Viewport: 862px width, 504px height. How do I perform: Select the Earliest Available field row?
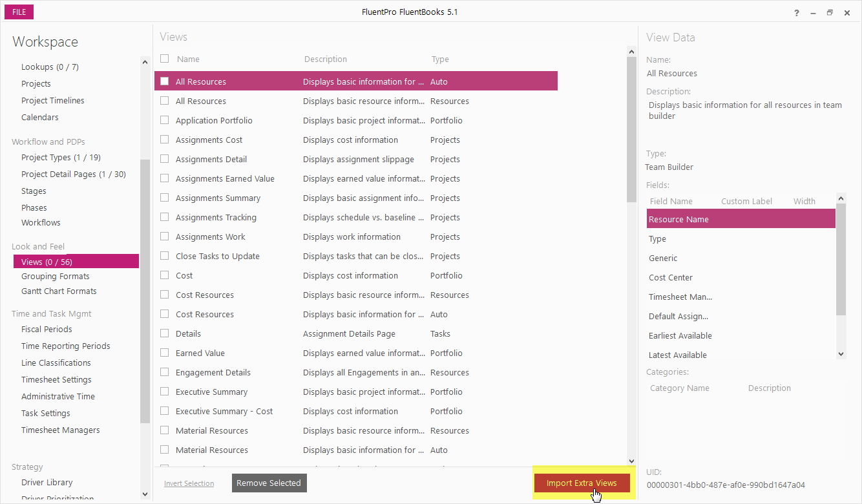click(741, 335)
